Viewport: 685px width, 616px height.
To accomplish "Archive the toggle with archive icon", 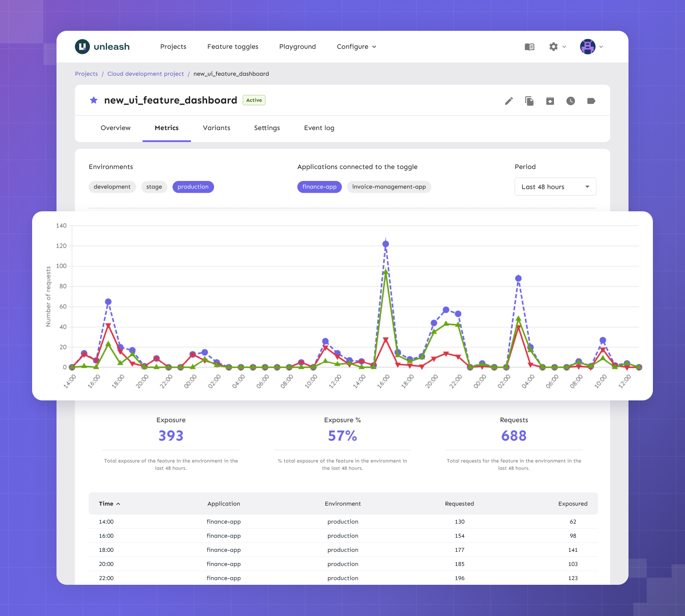I will (x=550, y=101).
